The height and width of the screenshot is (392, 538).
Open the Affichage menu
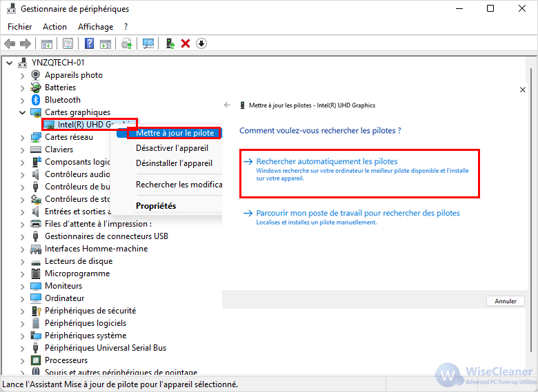click(95, 27)
